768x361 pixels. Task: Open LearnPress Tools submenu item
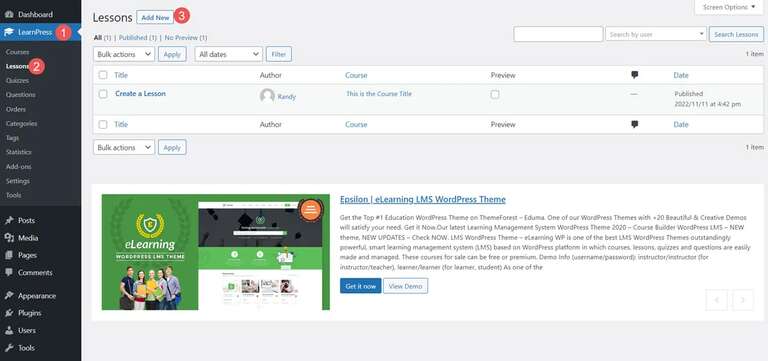click(x=14, y=195)
